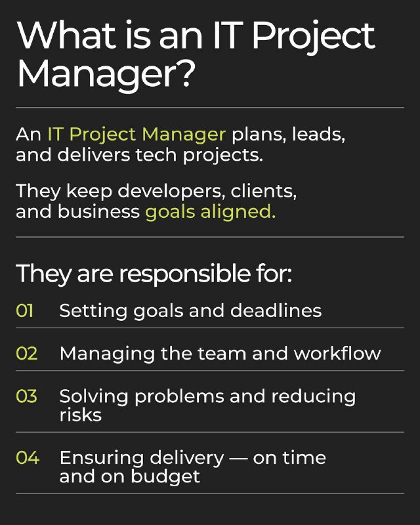Click the number 02 label
420x525 pixels.
(26, 354)
